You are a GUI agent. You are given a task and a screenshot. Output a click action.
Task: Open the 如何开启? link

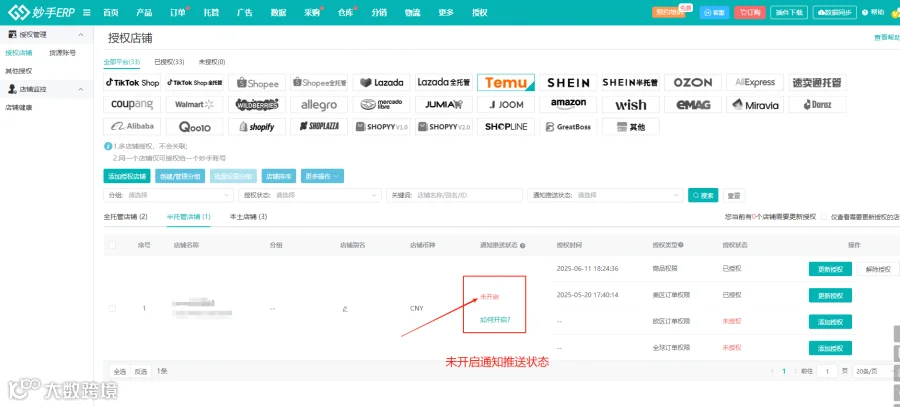(x=495, y=320)
